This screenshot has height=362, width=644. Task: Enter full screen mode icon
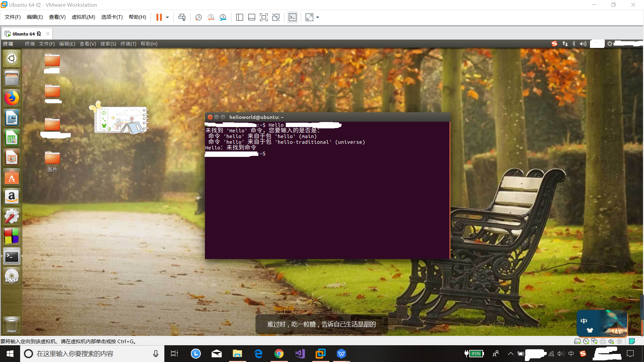(x=264, y=17)
